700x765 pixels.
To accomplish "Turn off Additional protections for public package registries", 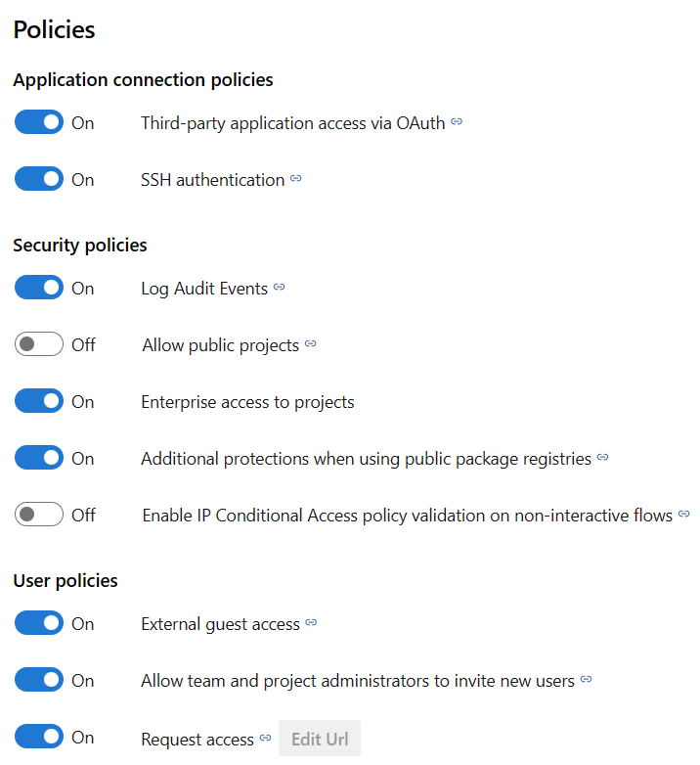I will click(x=39, y=459).
